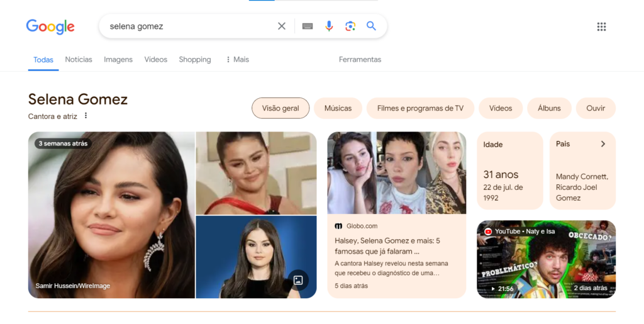Click the 5 dias atrás article date
This screenshot has height=324, width=644.
coord(351,286)
